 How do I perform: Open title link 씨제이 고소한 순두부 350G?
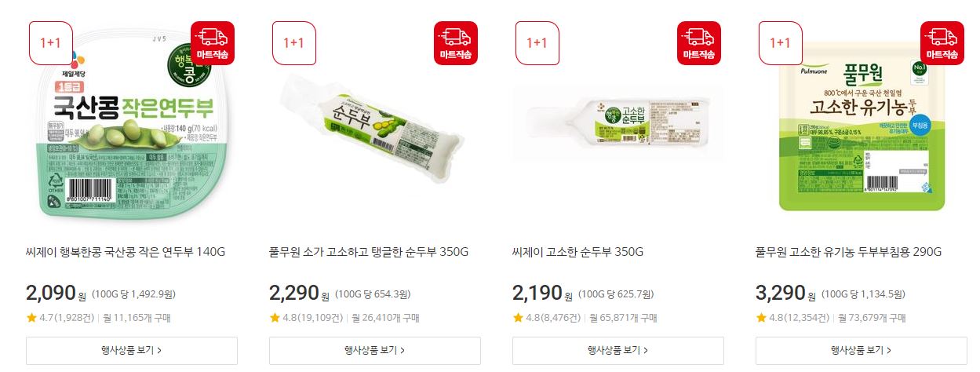pos(577,253)
